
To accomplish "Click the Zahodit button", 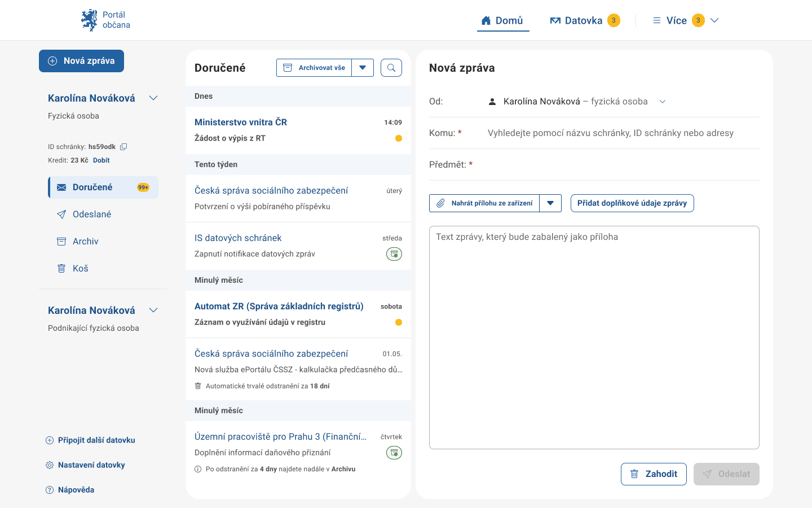I will pos(654,474).
